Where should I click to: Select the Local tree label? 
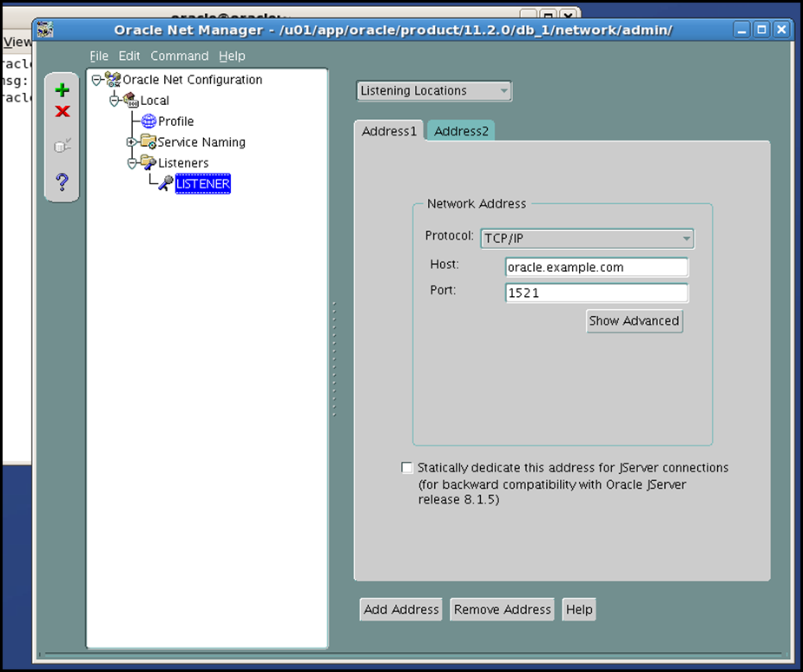click(x=155, y=101)
